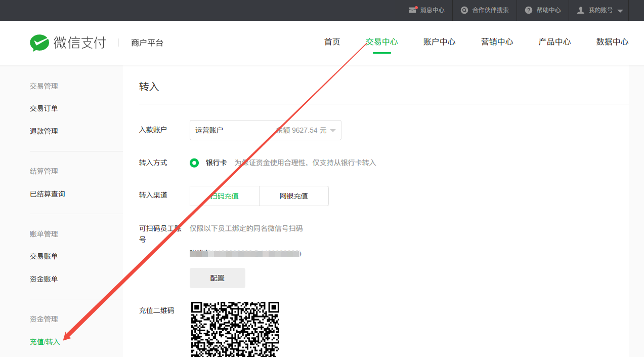
Task: Open 已结算查询 in sidebar
Action: pyautogui.click(x=48, y=194)
